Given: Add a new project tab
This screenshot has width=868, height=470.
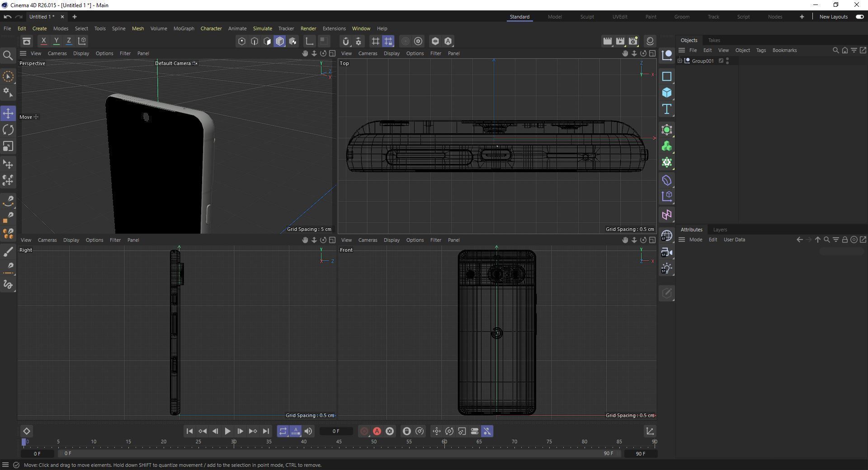Looking at the screenshot, I should [x=75, y=17].
